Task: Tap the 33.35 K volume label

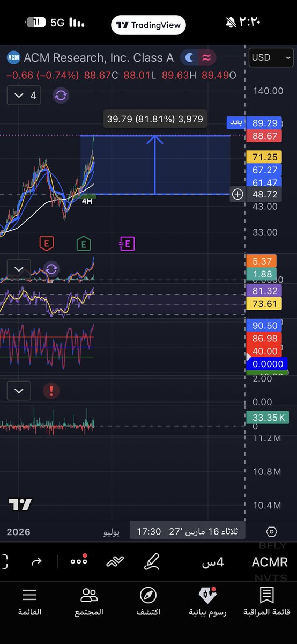Action: 268,418
